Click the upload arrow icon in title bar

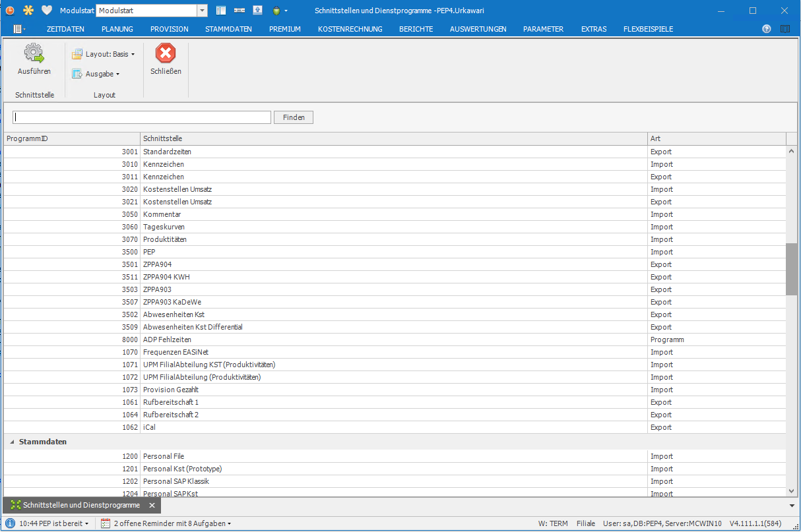257,11
